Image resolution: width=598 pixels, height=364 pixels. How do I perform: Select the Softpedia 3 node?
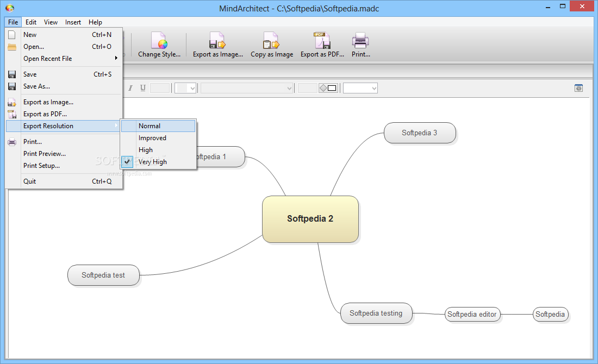[x=420, y=133]
